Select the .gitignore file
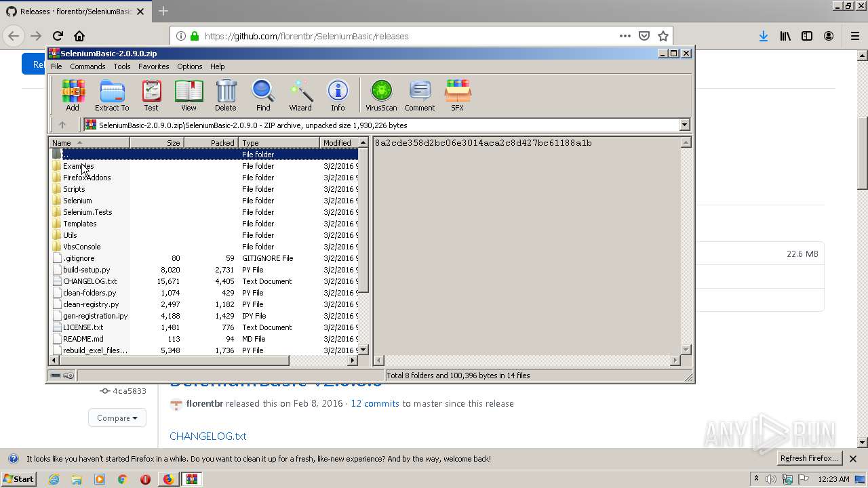Viewport: 868px width, 488px height. 79,258
